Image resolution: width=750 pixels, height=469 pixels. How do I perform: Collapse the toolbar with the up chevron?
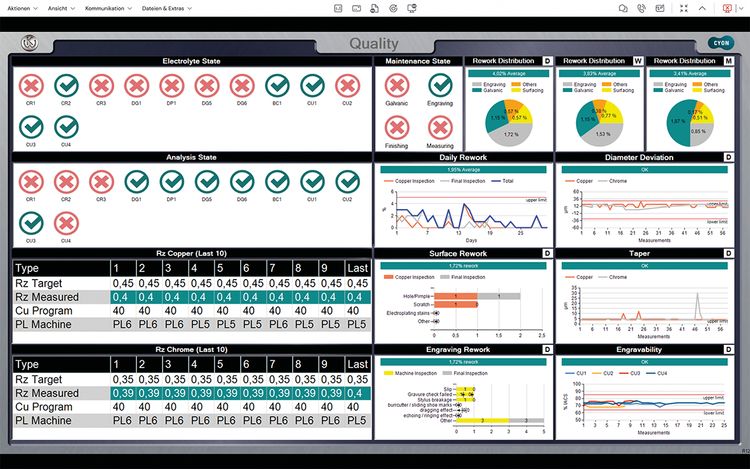[x=702, y=8]
